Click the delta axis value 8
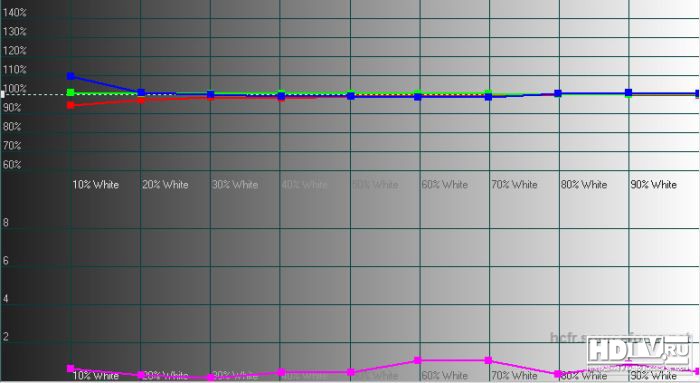The width and height of the screenshot is (700, 383). [5, 222]
